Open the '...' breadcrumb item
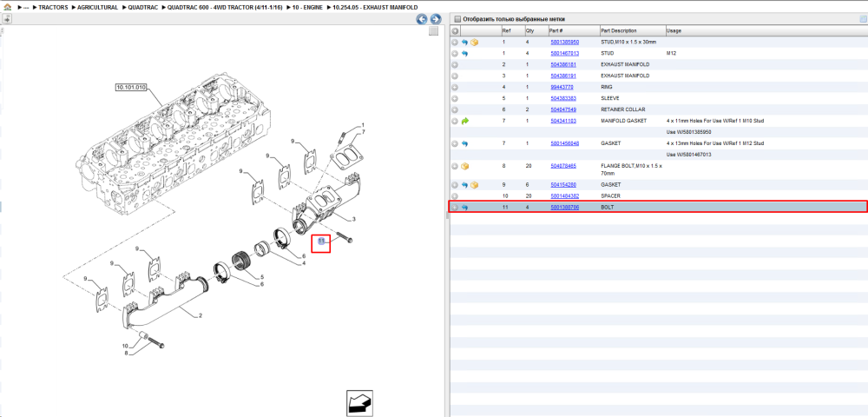 coord(26,8)
